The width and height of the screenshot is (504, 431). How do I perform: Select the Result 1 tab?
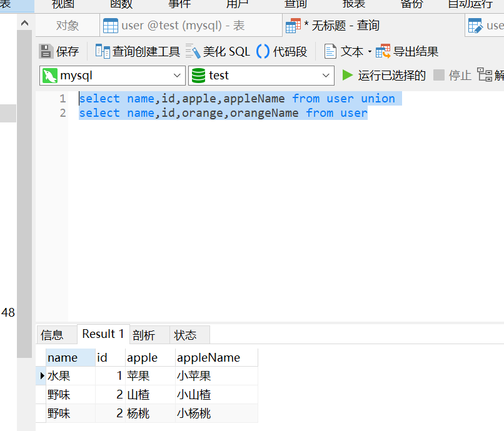pyautogui.click(x=103, y=334)
